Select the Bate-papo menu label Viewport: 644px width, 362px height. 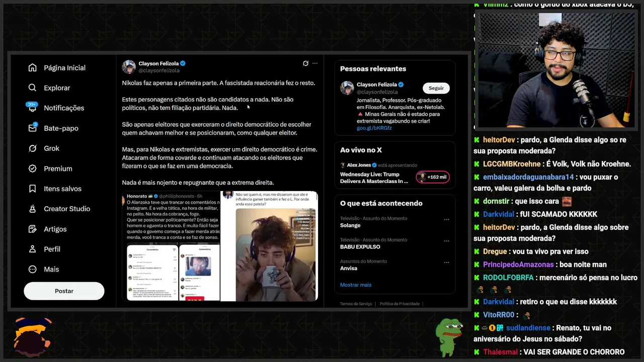pyautogui.click(x=61, y=128)
